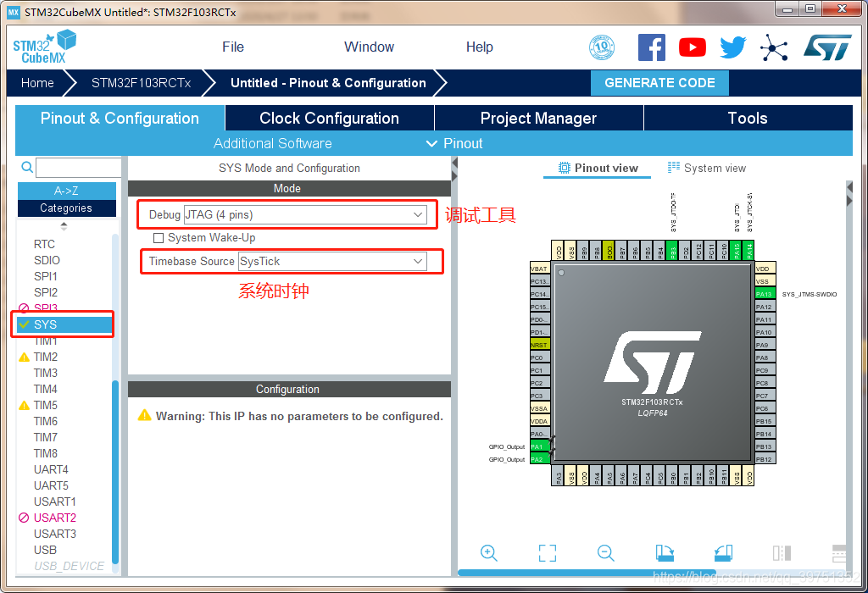Flip chip view icon
Viewport: 868px width, 593px height.
(x=782, y=552)
